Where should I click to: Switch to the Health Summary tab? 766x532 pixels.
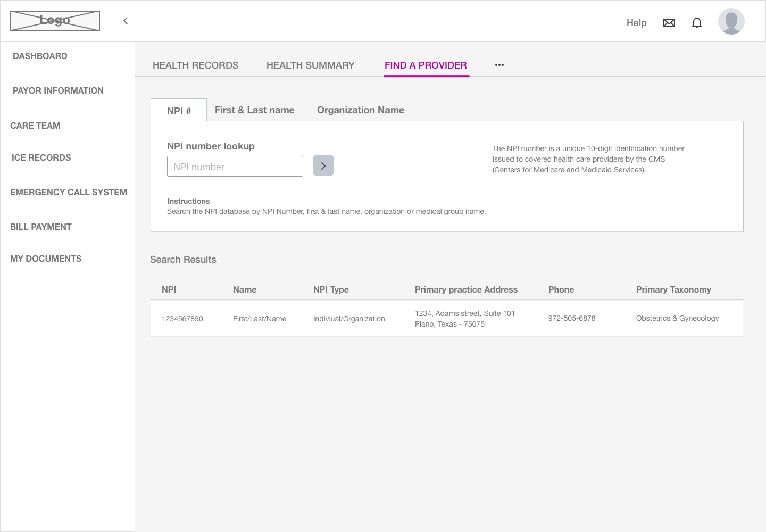310,65
